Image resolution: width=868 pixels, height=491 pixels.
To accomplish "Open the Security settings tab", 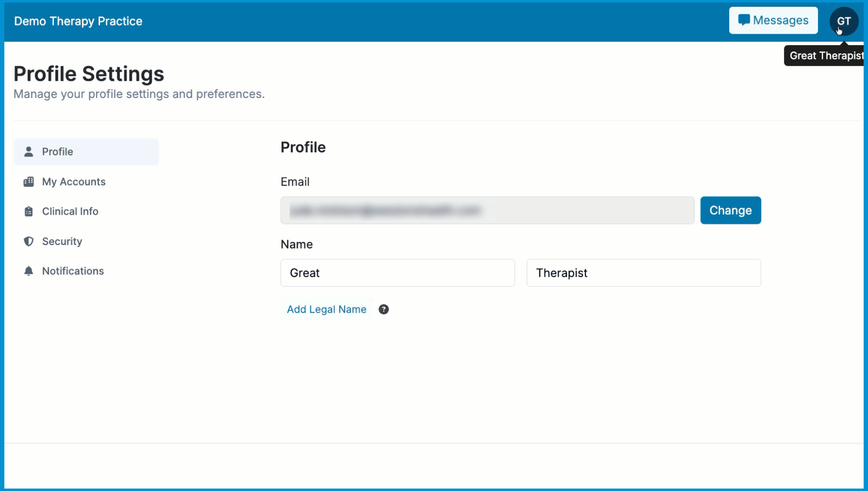I will (62, 241).
